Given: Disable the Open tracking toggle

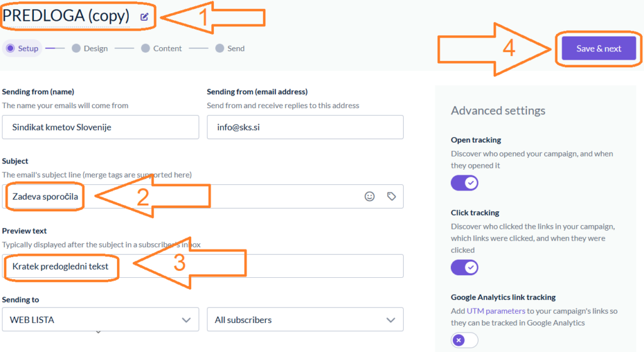Looking at the screenshot, I should tap(465, 183).
